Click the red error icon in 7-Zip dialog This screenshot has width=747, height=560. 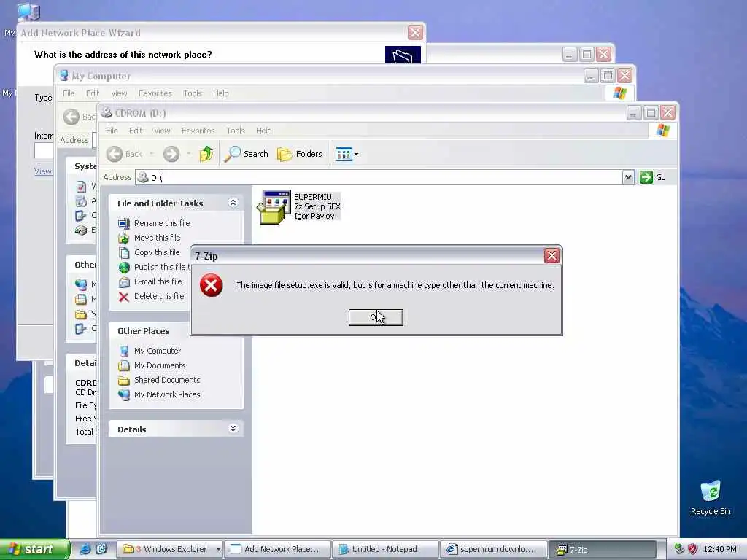coord(211,285)
